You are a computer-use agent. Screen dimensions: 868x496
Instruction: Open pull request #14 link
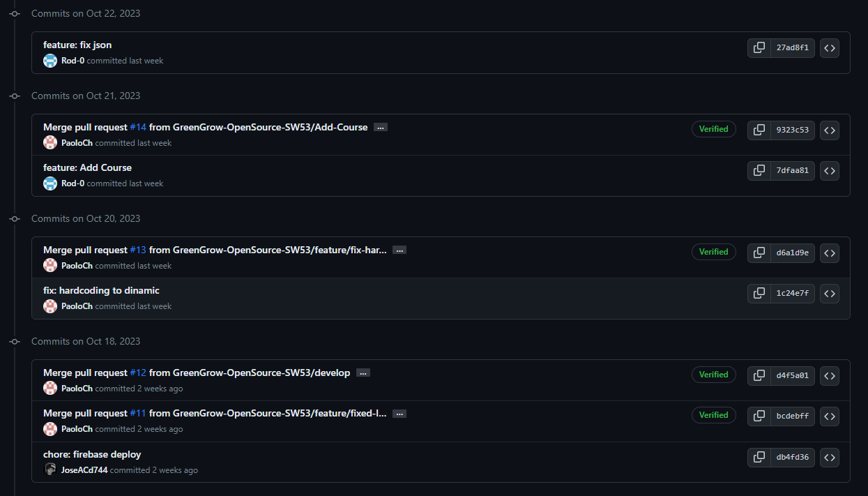[x=138, y=128]
